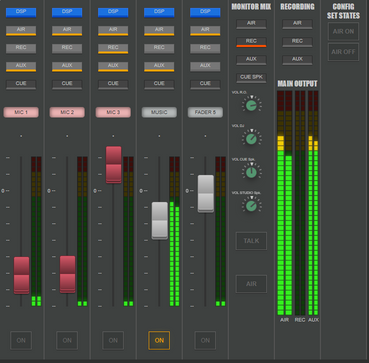Viewport: 369px width, 363px height.
Task: Toggle REC routing on MIC 1 channel
Action: [21, 48]
